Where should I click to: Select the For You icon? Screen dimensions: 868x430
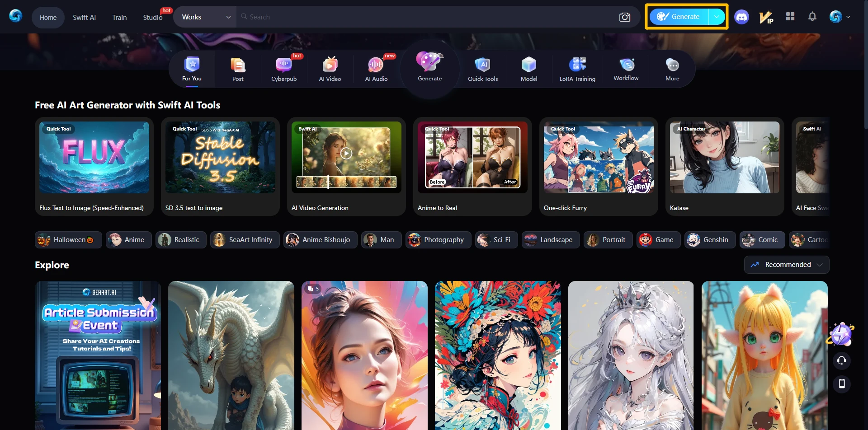pyautogui.click(x=192, y=65)
